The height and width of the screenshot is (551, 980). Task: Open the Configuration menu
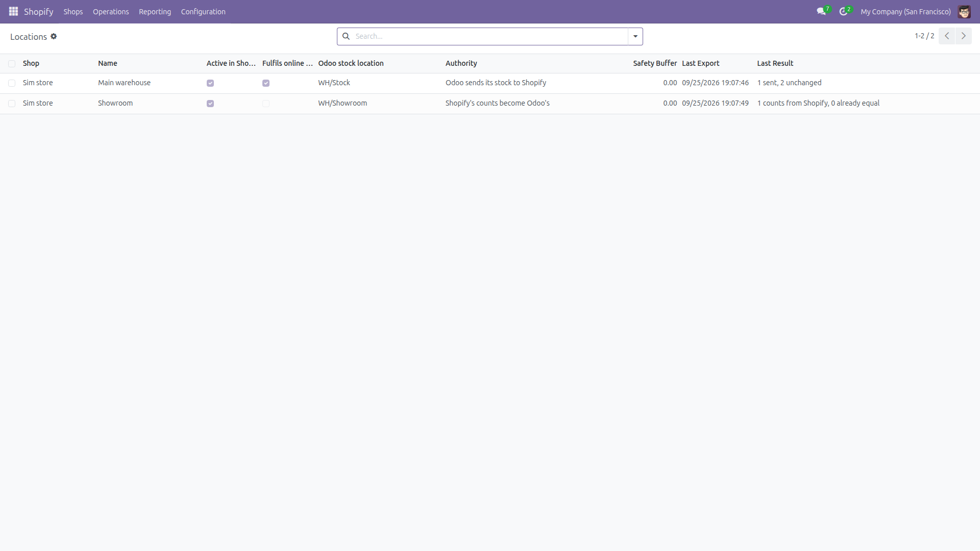[203, 12]
